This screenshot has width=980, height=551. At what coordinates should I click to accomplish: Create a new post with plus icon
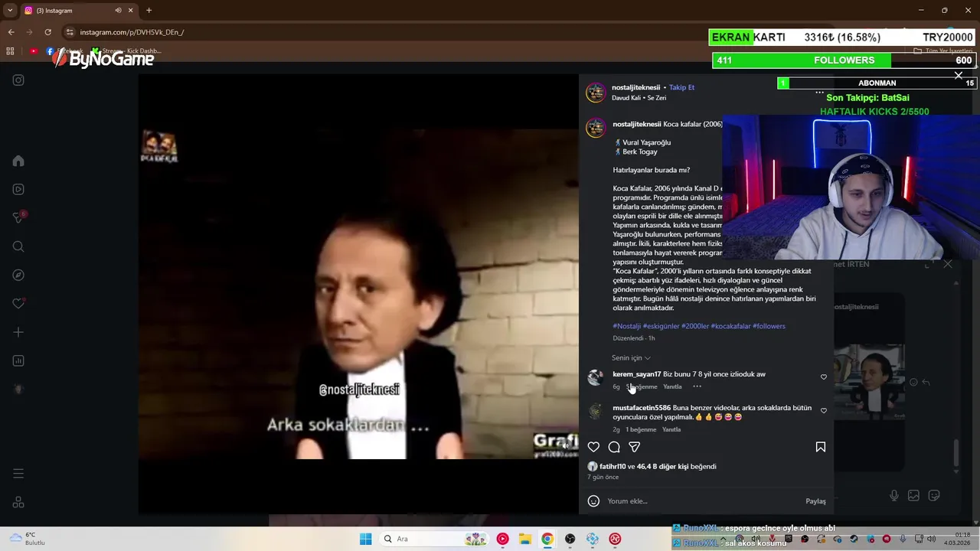pos(18,332)
